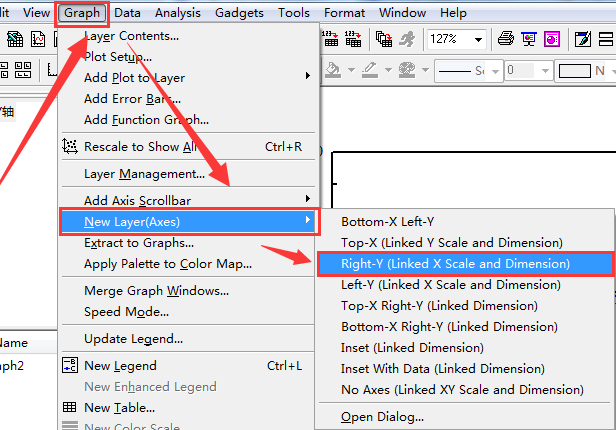The height and width of the screenshot is (430, 616).
Task: Select Rescale to Show All
Action: pyautogui.click(x=139, y=146)
